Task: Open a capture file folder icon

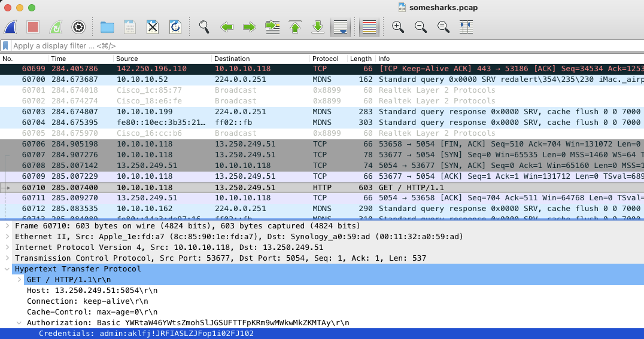Action: pyautogui.click(x=107, y=27)
